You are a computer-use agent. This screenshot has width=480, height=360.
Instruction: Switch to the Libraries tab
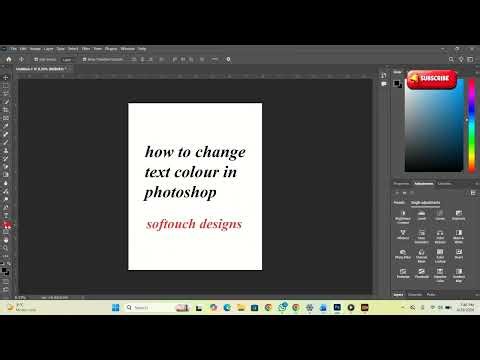[x=445, y=184]
